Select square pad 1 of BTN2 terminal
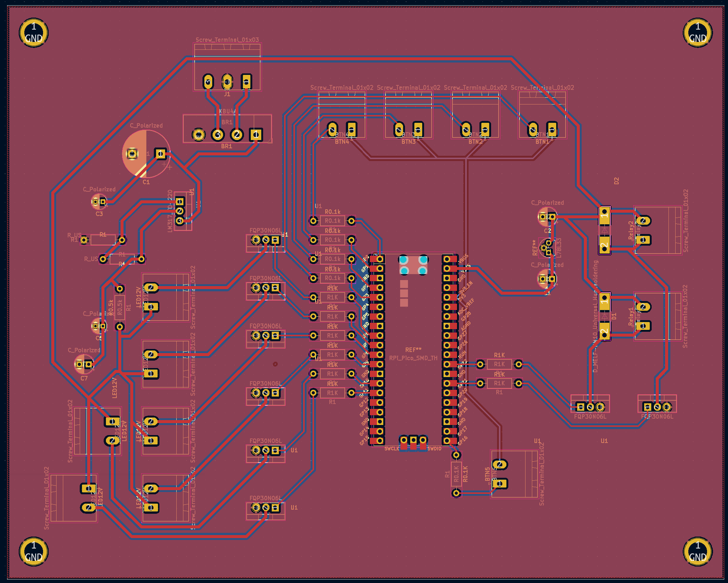This screenshot has width=728, height=583. click(x=485, y=129)
